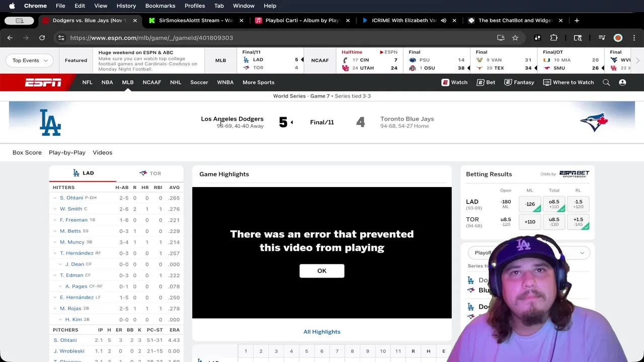Expand M. Muncy hitter row chevron
The height and width of the screenshot is (362, 644).
[x=55, y=242]
